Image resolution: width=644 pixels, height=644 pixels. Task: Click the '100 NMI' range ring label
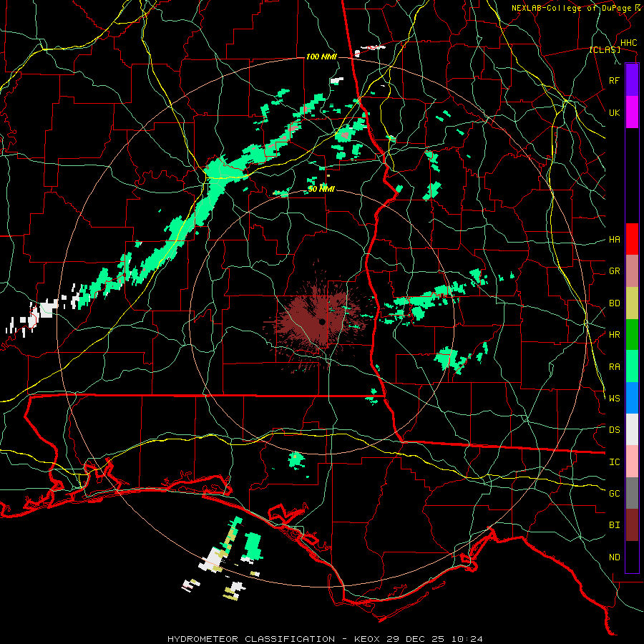point(321,57)
